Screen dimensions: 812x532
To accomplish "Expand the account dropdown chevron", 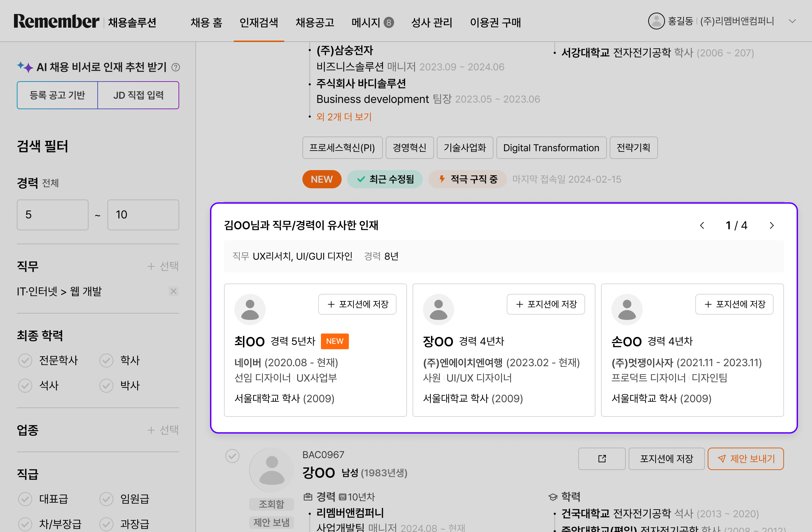I will pos(792,21).
